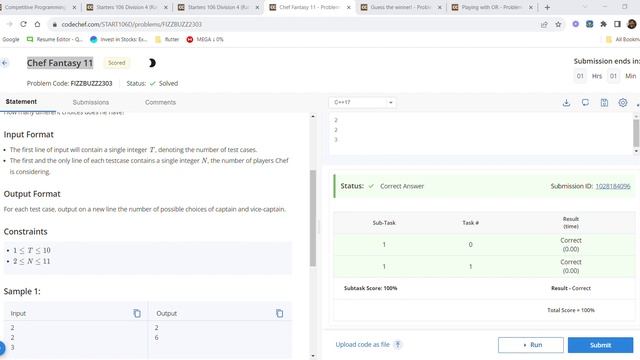
Task: Copy the sample output
Action: 280,313
